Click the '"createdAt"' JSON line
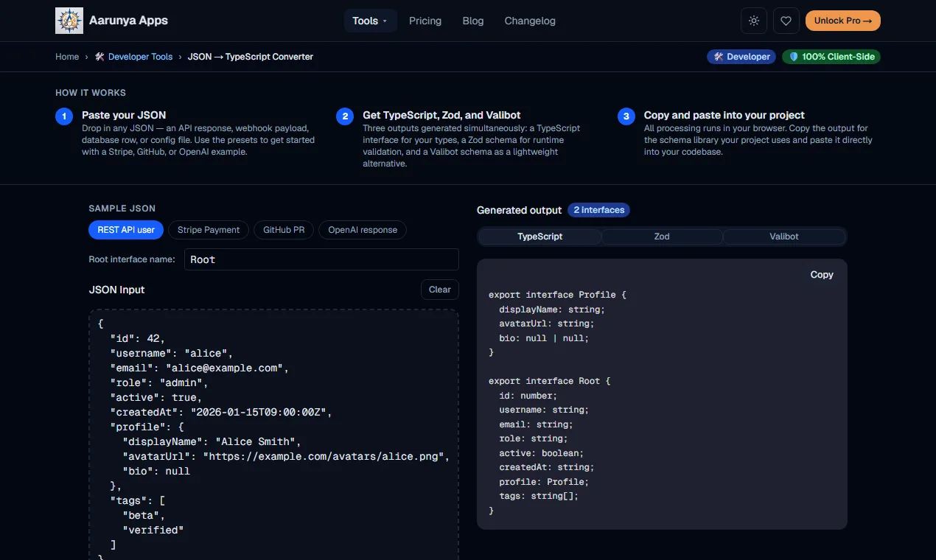The width and height of the screenshot is (936, 560). [x=221, y=412]
